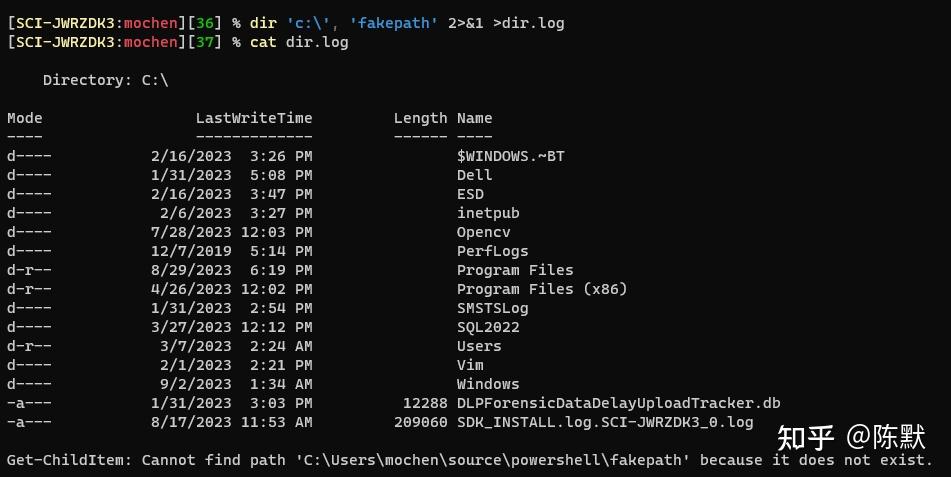This screenshot has height=477, width=951.
Task: Click the 'ESD' folder name
Action: tap(470, 194)
